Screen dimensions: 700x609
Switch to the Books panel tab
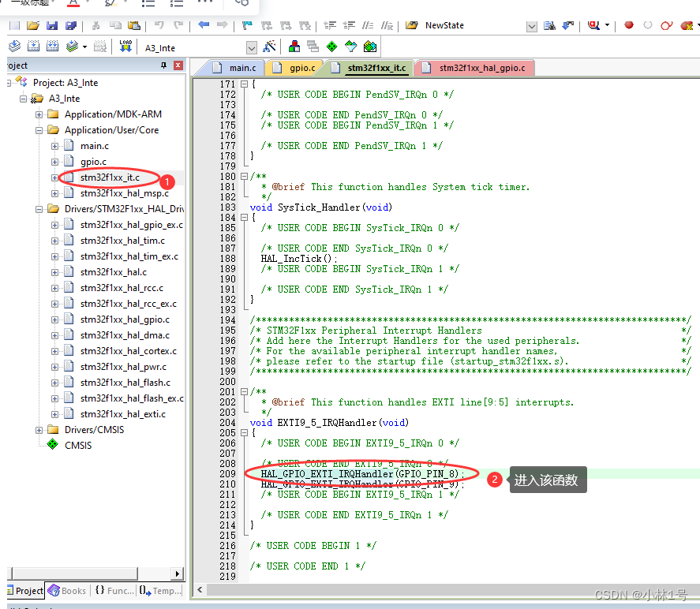pyautogui.click(x=67, y=591)
